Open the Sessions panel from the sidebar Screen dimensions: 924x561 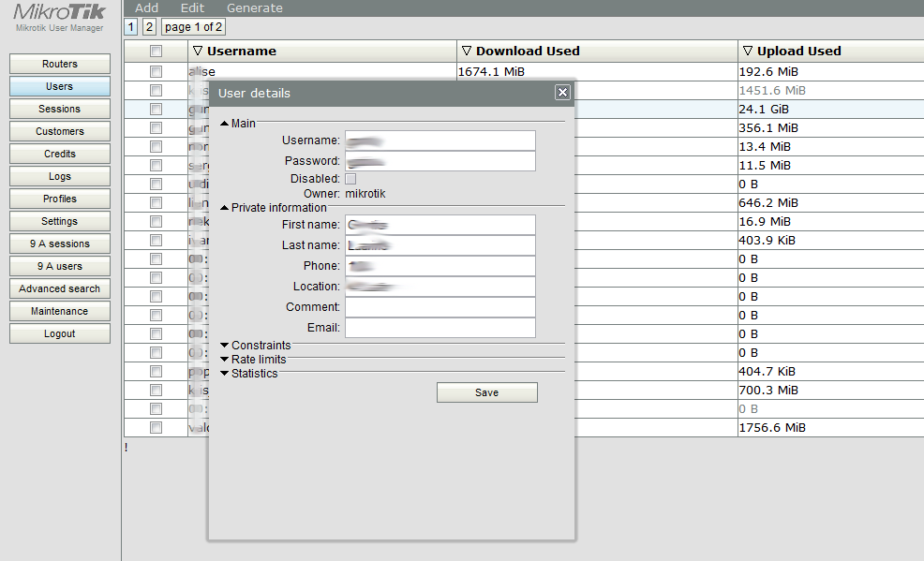[59, 109]
